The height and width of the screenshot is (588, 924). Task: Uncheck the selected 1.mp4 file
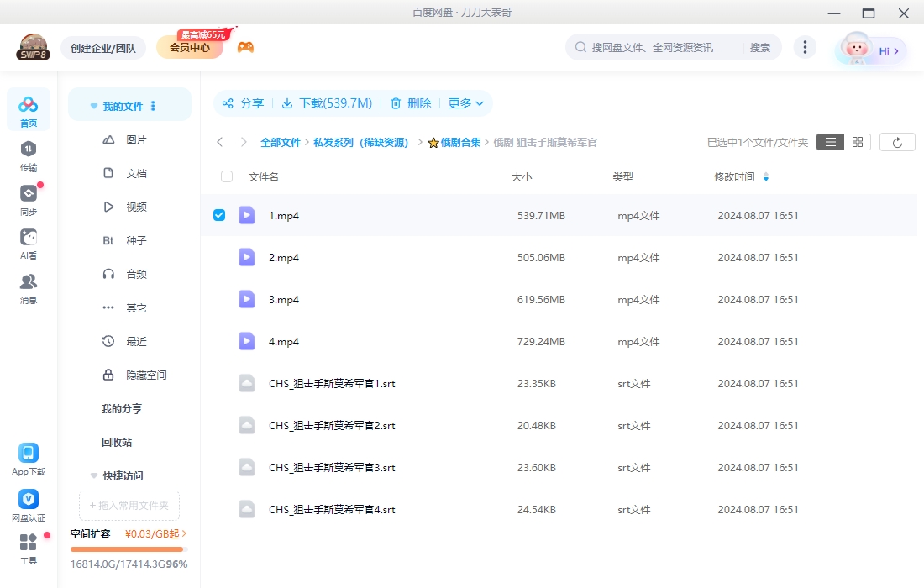pyautogui.click(x=219, y=215)
